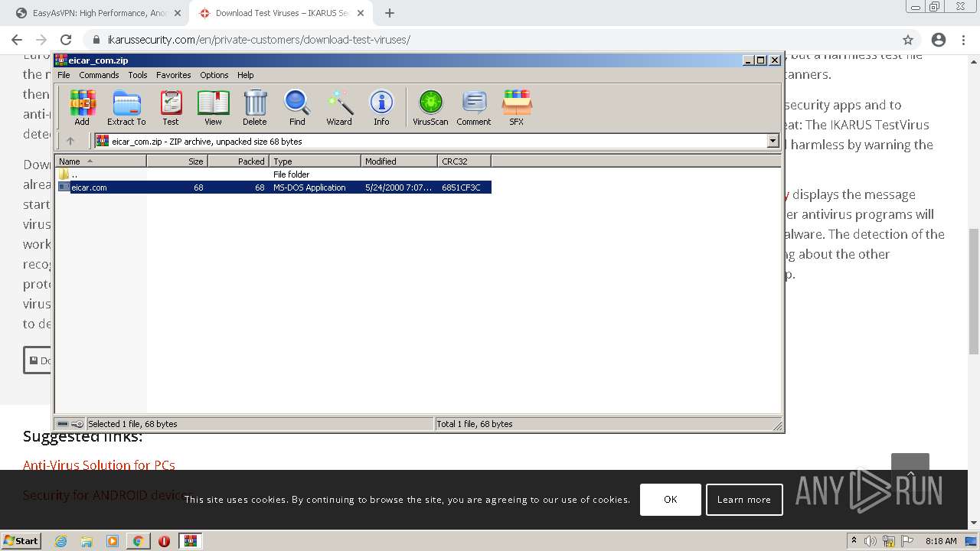Go up one folder level arrow

[x=70, y=141]
